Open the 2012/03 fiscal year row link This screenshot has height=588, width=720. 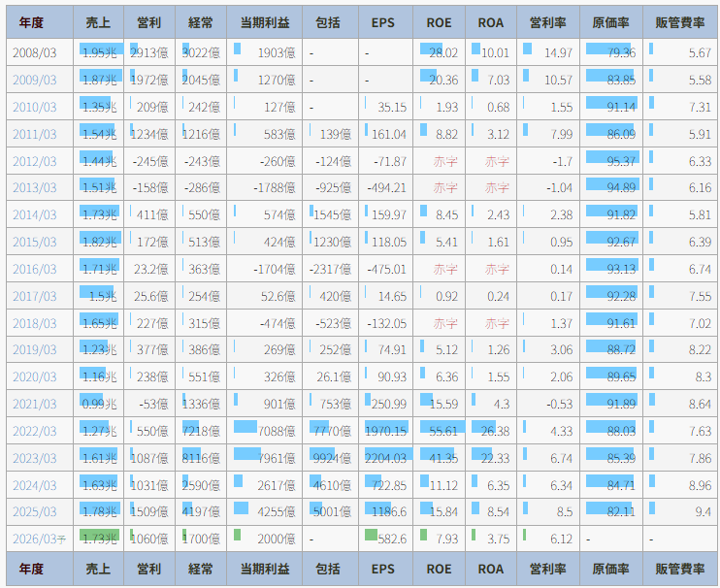coord(35,161)
